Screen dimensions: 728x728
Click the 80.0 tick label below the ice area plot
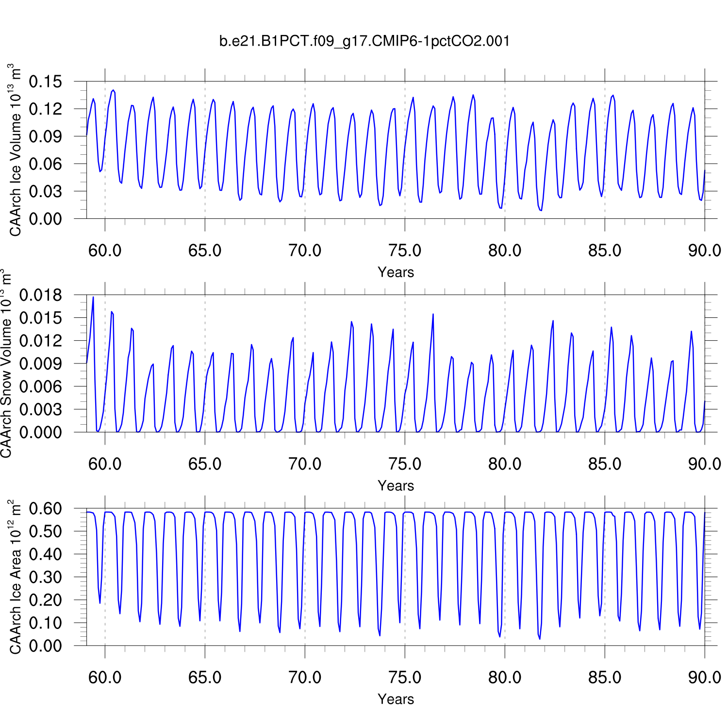click(505, 678)
